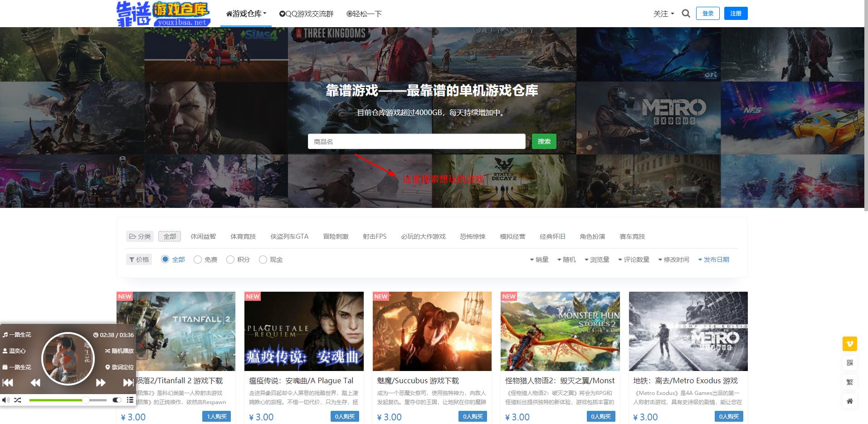The height and width of the screenshot is (424, 868).
Task: Open Monster Hunter Stories 2 thumbnail
Action: click(560, 331)
